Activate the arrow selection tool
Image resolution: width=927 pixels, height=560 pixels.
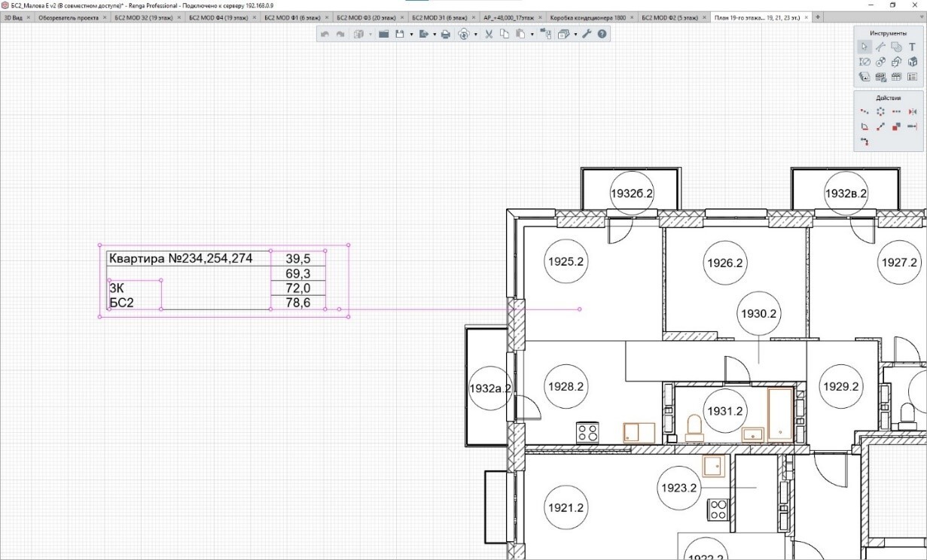[x=864, y=47]
